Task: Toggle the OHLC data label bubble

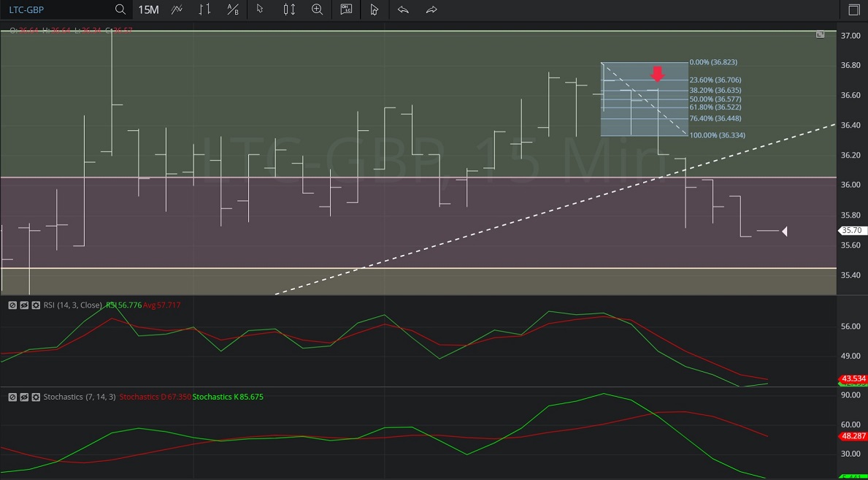Action: click(346, 9)
